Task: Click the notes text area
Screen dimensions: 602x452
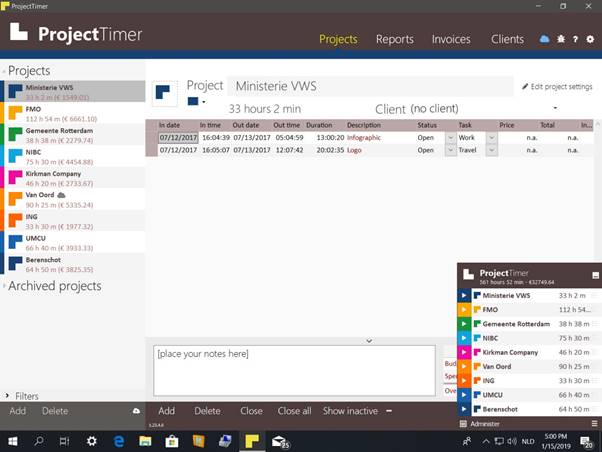Action: pyautogui.click(x=294, y=371)
